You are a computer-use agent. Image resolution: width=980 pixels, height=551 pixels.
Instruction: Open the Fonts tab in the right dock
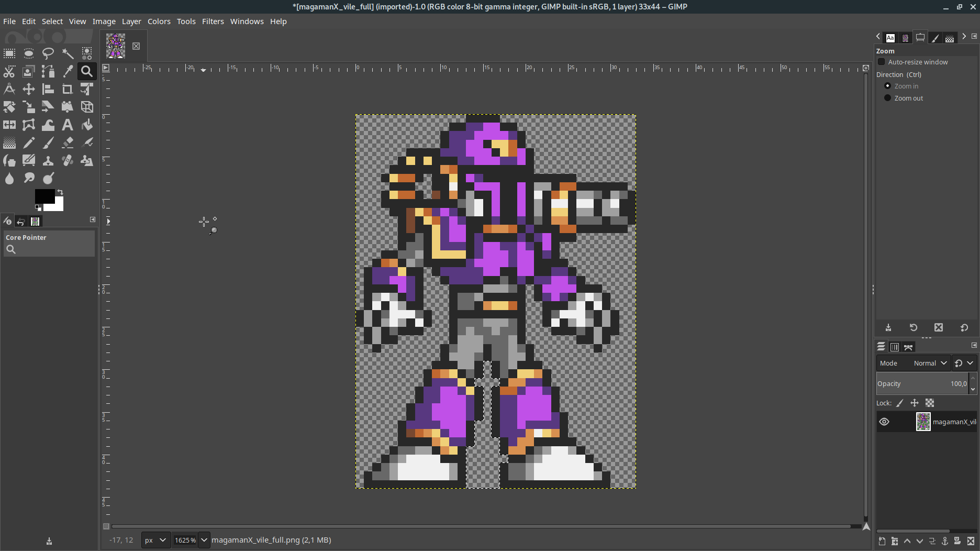890,37
